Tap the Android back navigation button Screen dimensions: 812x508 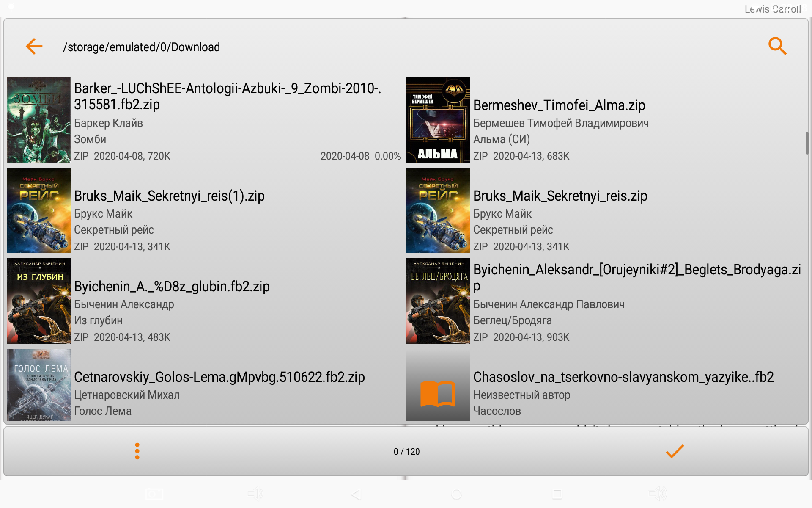pyautogui.click(x=356, y=494)
